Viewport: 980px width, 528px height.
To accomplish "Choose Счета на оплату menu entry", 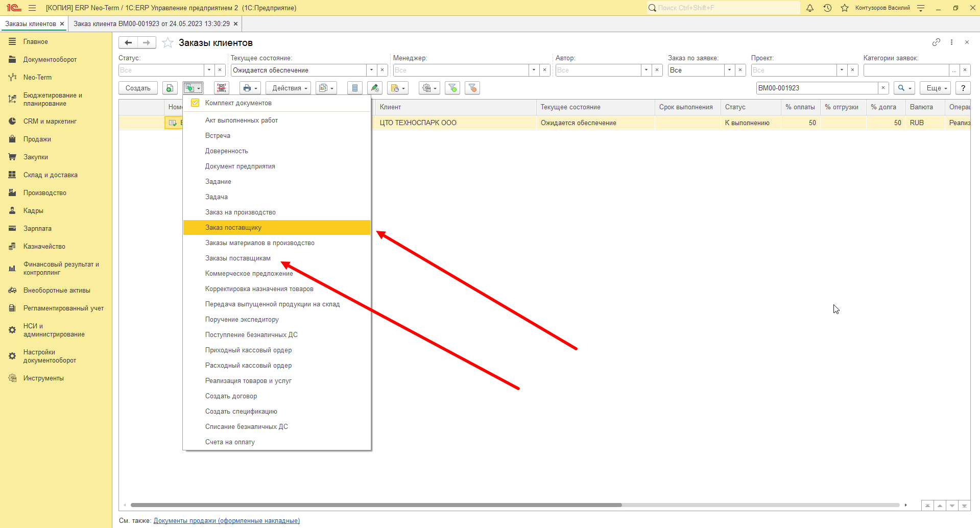I will pyautogui.click(x=276, y=442).
